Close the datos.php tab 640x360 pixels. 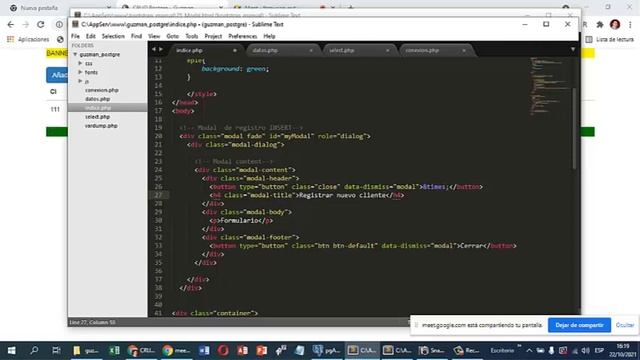click(x=311, y=50)
